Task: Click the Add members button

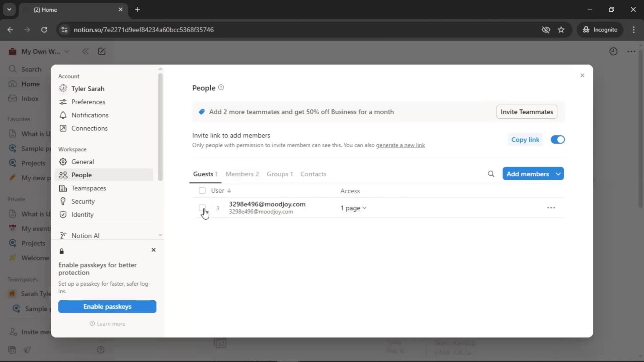Action: 528,174
